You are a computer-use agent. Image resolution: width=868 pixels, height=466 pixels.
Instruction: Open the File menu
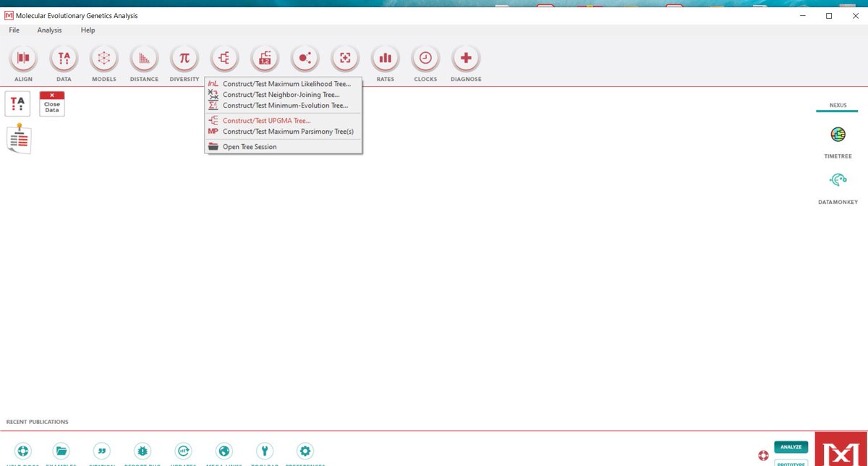pyautogui.click(x=14, y=30)
